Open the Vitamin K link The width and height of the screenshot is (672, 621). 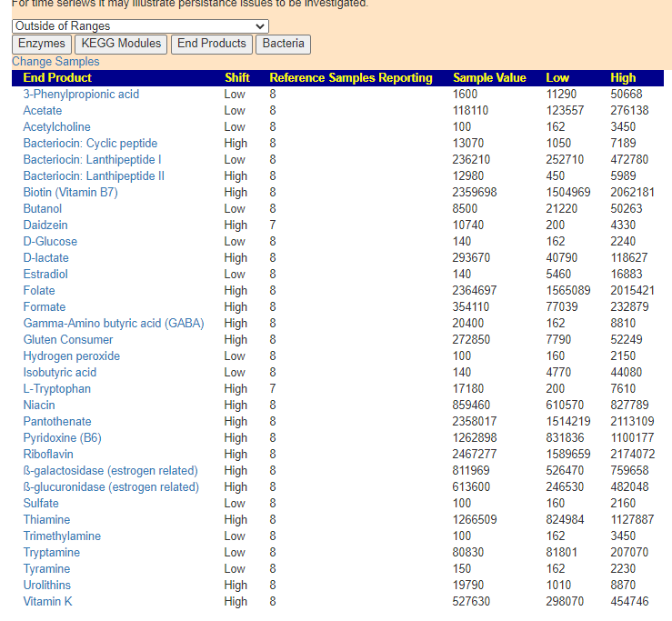tap(47, 602)
